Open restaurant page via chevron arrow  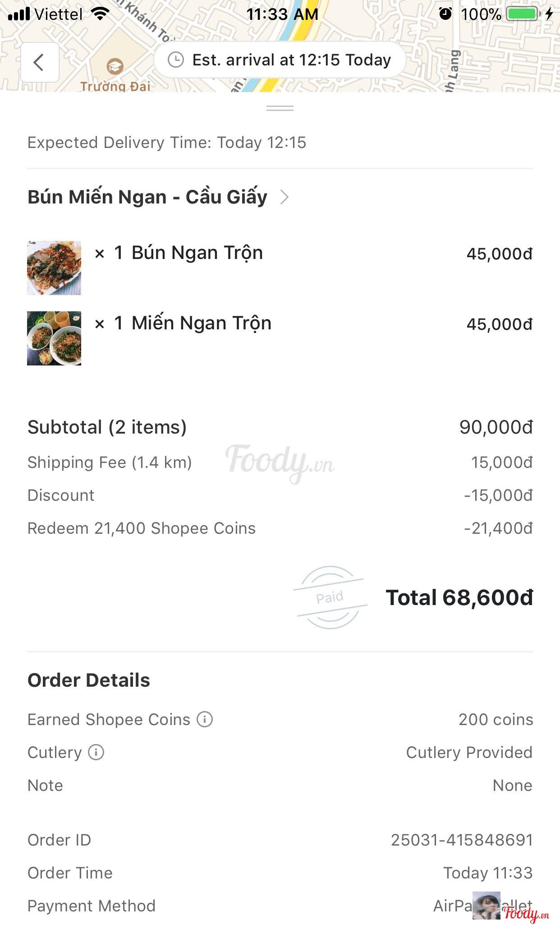click(284, 197)
